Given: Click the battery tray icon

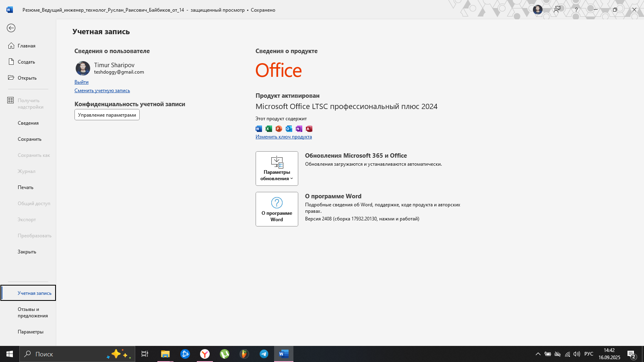Looking at the screenshot, I should (x=548, y=354).
